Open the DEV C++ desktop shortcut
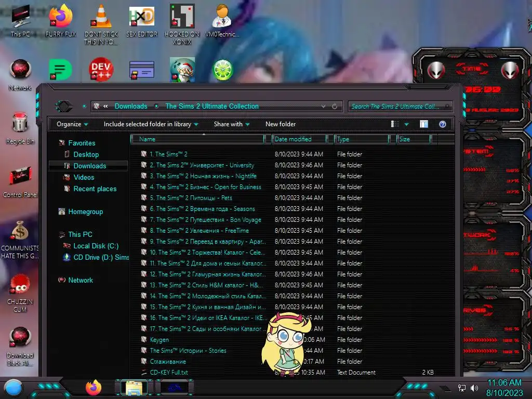 click(x=101, y=70)
